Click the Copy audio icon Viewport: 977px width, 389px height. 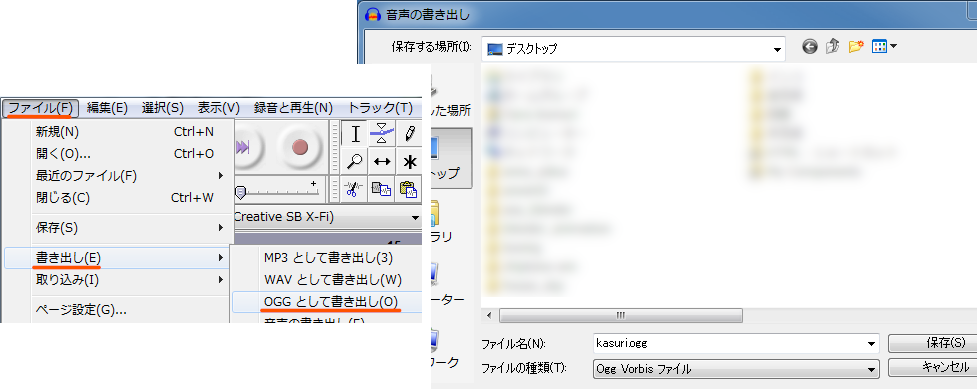coord(382,188)
